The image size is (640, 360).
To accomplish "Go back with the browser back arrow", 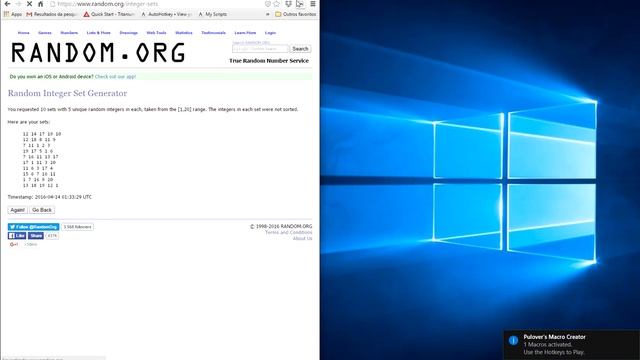I will [x=7, y=4].
